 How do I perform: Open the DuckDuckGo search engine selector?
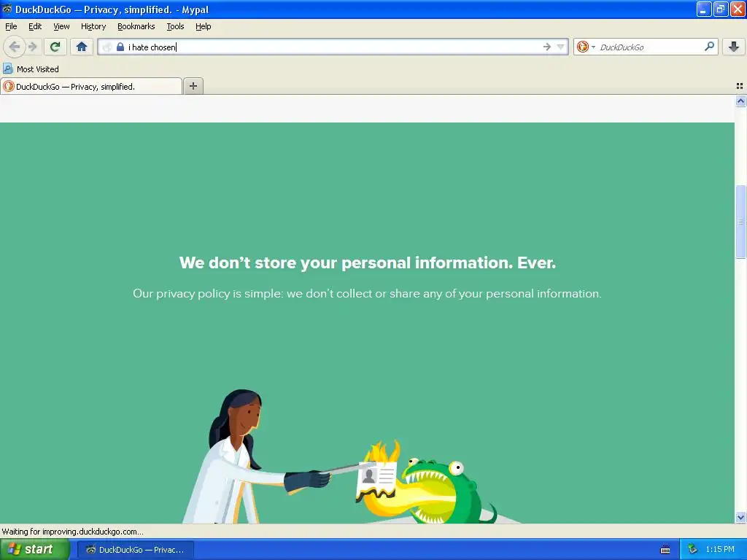[x=586, y=47]
